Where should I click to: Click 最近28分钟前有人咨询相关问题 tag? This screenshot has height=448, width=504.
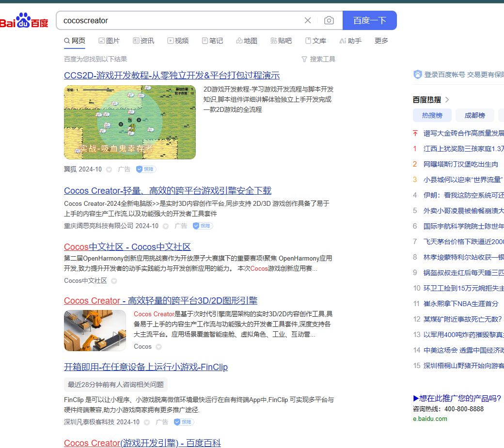tap(116, 385)
